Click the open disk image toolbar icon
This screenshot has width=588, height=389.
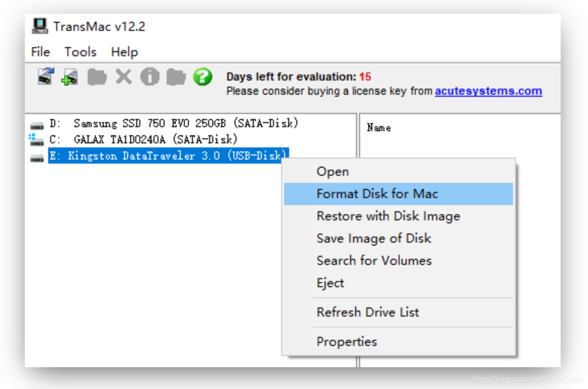(x=46, y=76)
